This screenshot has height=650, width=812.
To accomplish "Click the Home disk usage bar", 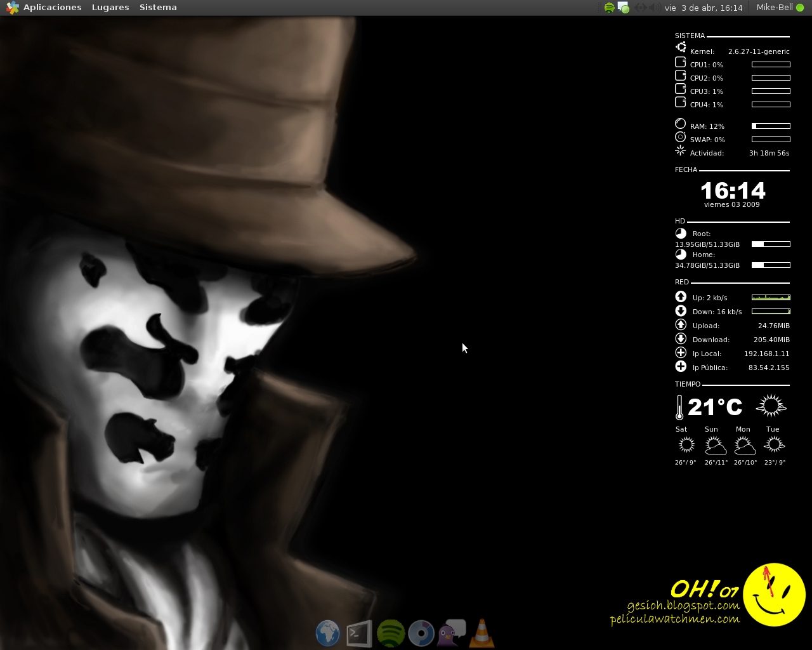I will pyautogui.click(x=771, y=265).
